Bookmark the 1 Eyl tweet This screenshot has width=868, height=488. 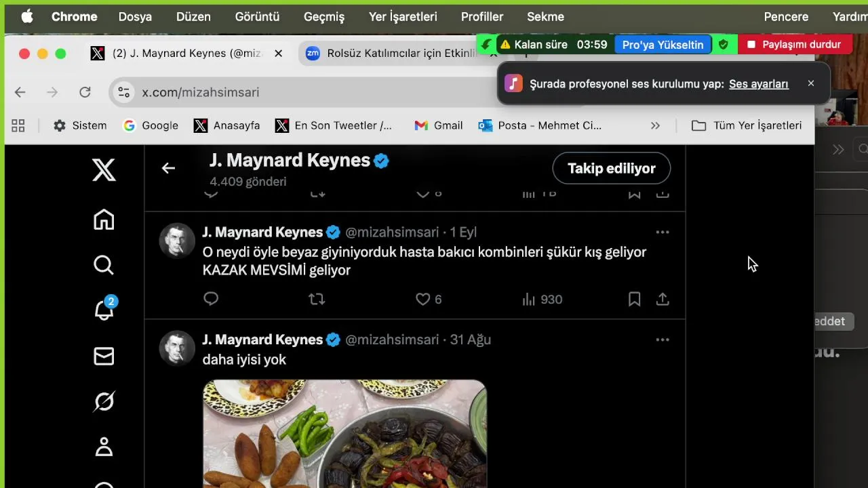[634, 299]
